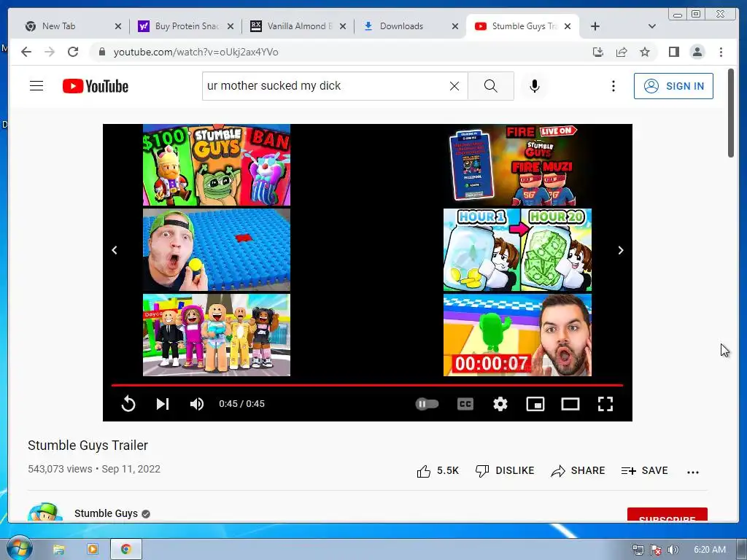Open Action Center flag in tray
Screen dimensions: 747x560
click(656, 550)
